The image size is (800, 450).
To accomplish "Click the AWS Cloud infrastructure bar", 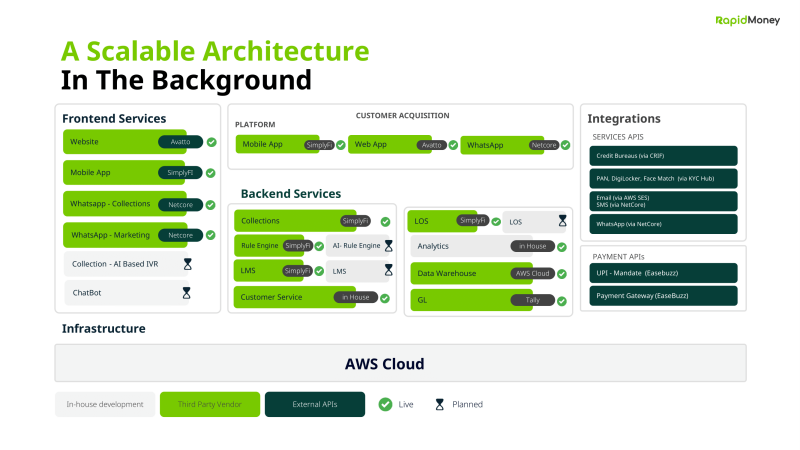I will [400, 364].
